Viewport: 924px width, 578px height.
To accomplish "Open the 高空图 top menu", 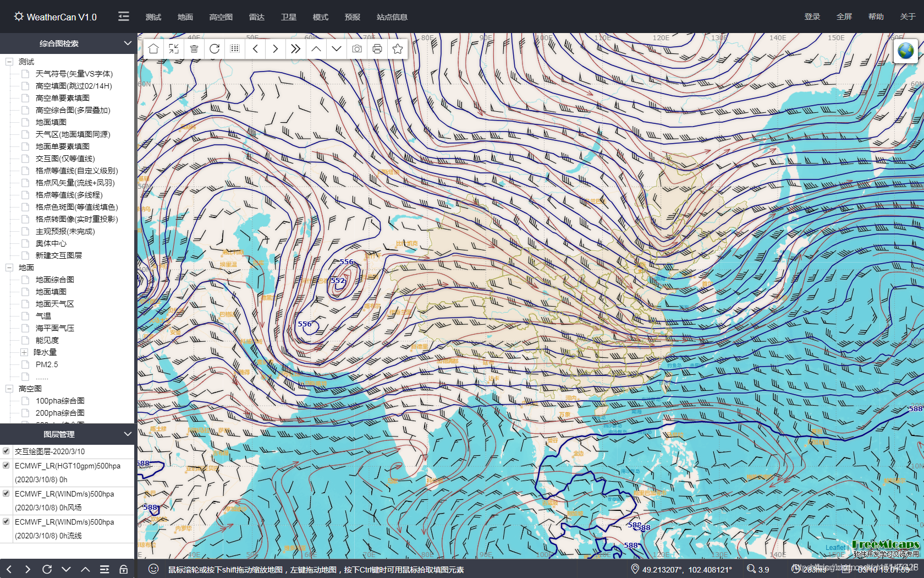I will [221, 17].
